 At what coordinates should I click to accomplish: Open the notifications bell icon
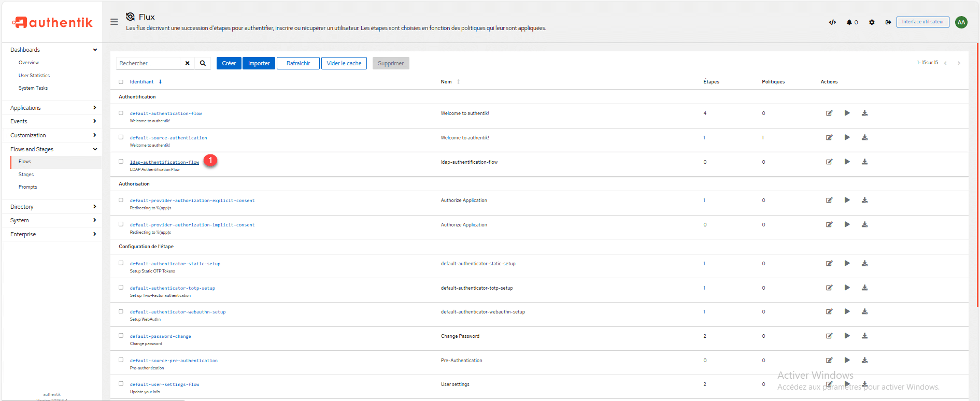(x=850, y=22)
